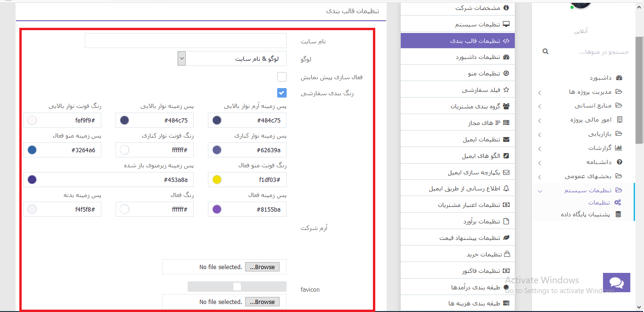
Task: Click gears icon beside تنظیمات submenu
Action: 618,203
